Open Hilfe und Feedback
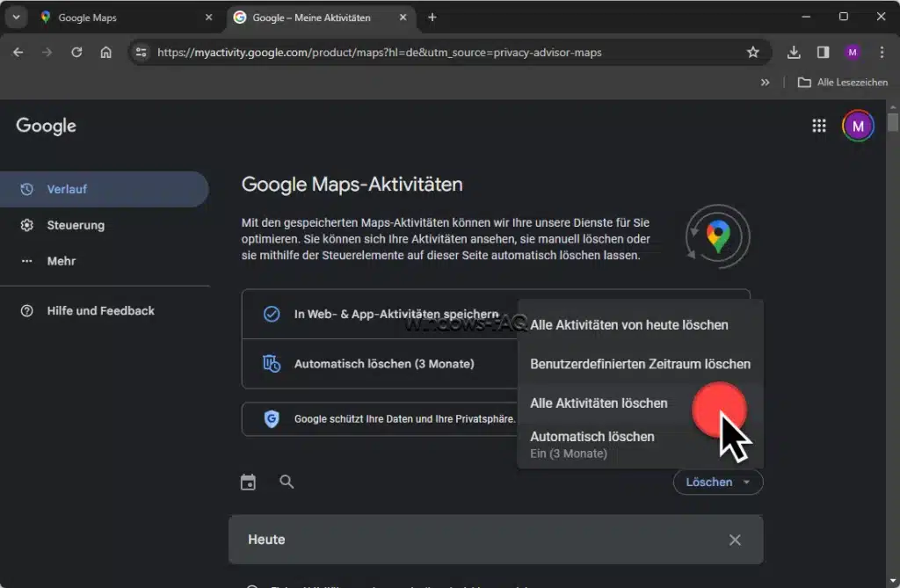Viewport: 900px width, 588px height. point(104,310)
